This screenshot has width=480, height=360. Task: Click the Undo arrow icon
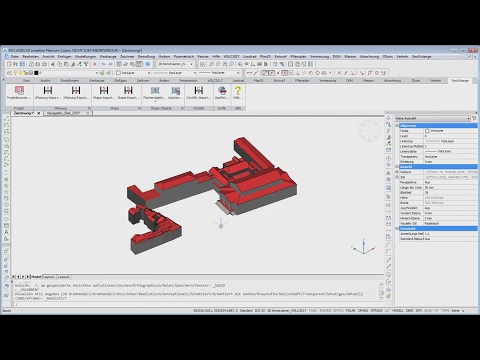tap(104, 64)
